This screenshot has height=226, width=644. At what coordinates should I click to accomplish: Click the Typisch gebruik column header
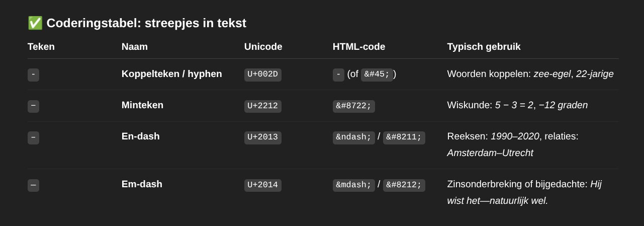tap(484, 47)
